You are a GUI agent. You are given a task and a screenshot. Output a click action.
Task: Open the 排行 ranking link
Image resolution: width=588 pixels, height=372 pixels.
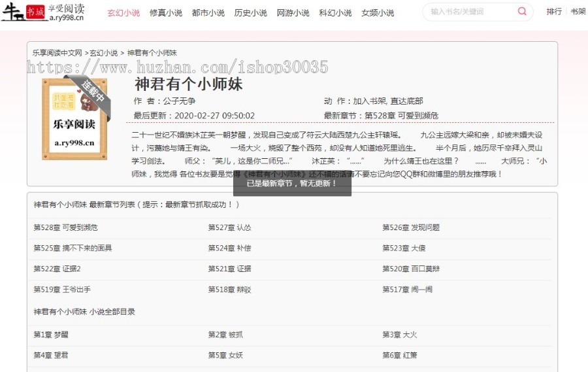tap(554, 12)
